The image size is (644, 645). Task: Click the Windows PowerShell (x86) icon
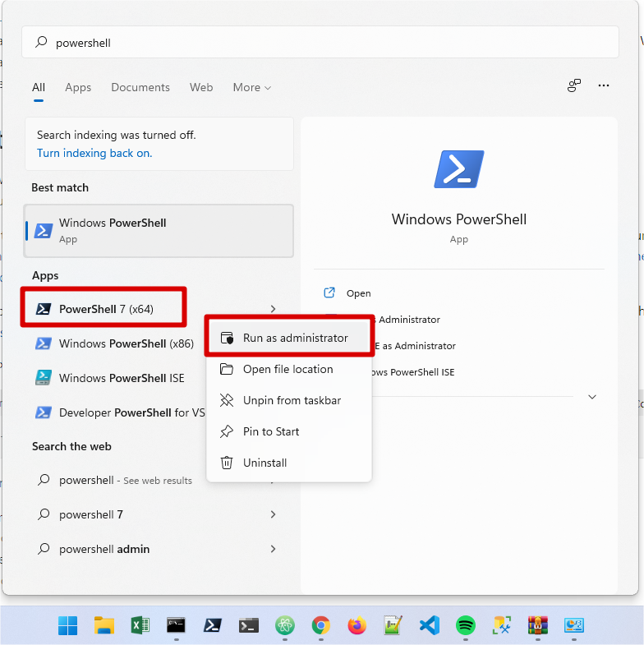[44, 343]
